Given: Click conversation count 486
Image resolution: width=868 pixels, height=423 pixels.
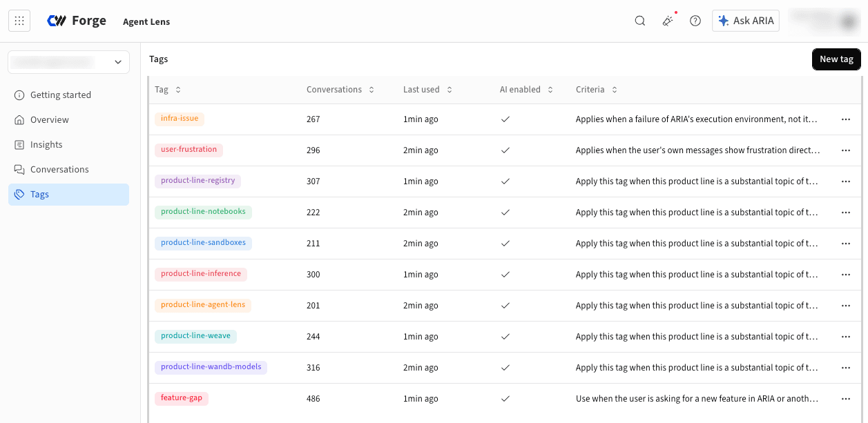Looking at the screenshot, I should click(x=314, y=399).
